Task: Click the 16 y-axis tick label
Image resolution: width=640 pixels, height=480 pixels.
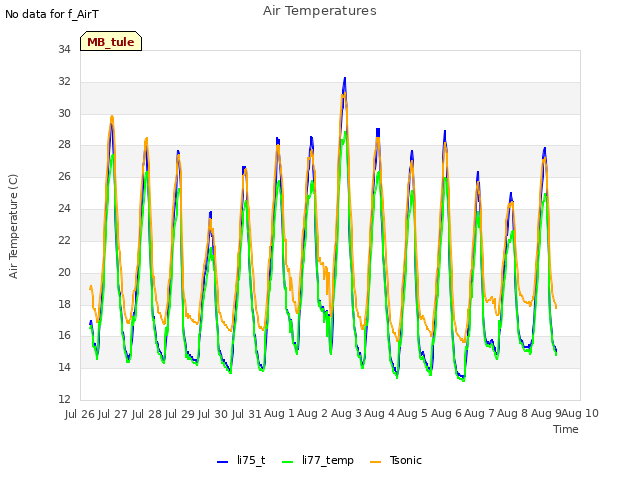Action: pos(64,336)
